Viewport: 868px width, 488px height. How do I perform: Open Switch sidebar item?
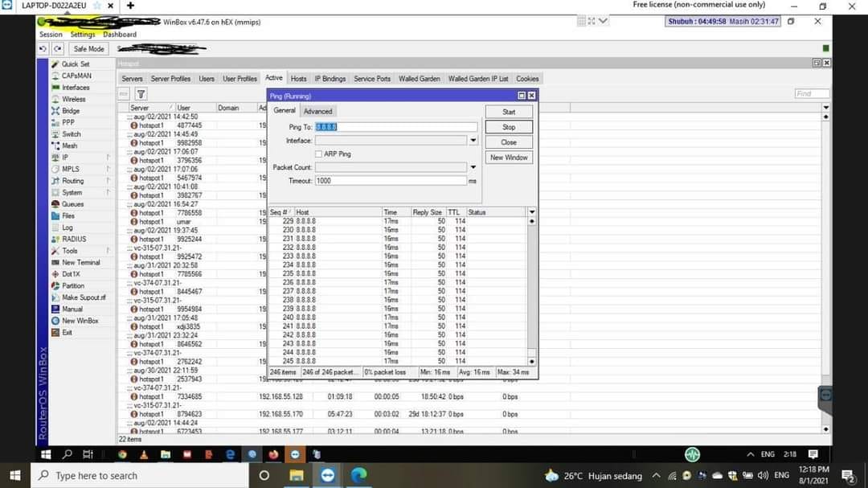click(x=72, y=134)
